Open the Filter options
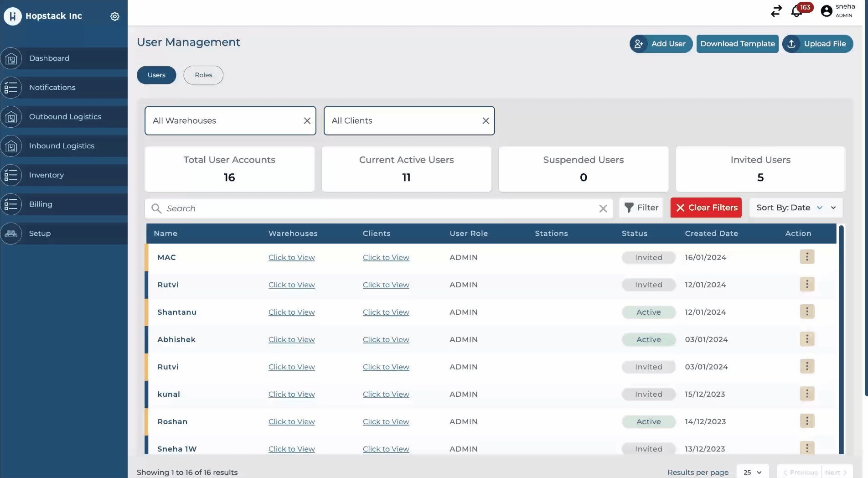Screen dimensions: 868x478 coord(641,208)
